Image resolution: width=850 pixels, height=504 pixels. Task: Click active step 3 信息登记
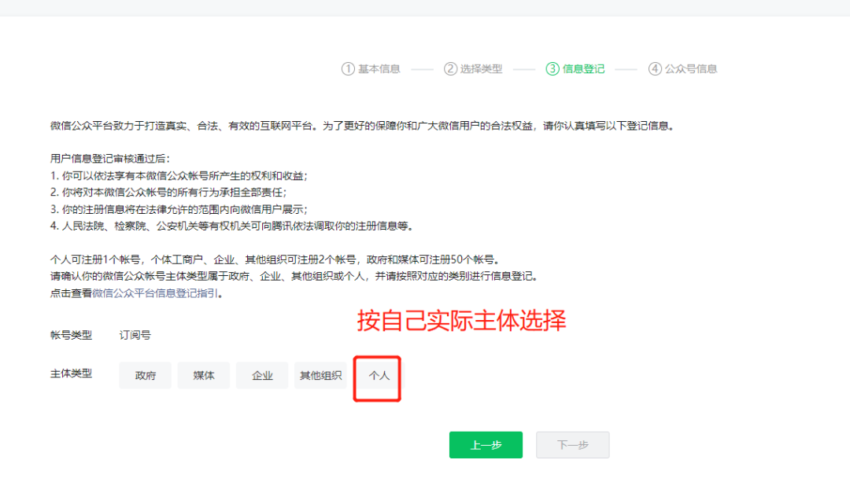(575, 68)
